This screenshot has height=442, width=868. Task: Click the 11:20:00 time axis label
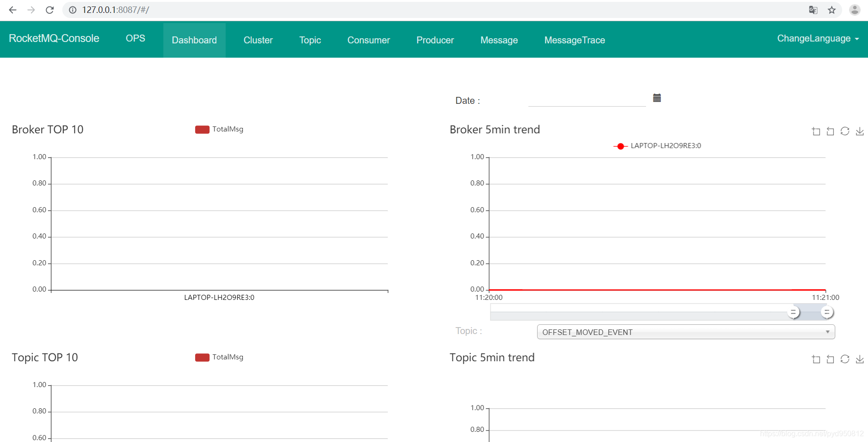[x=489, y=298]
